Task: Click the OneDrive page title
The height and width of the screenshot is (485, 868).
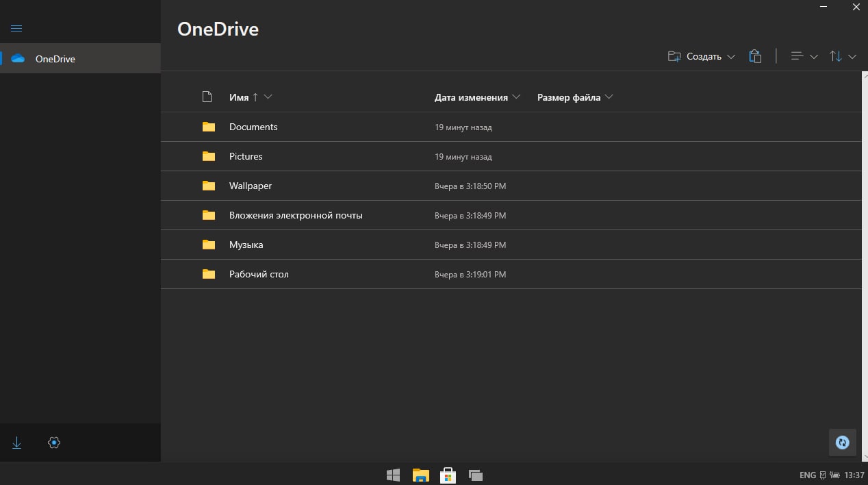Action: coord(218,29)
